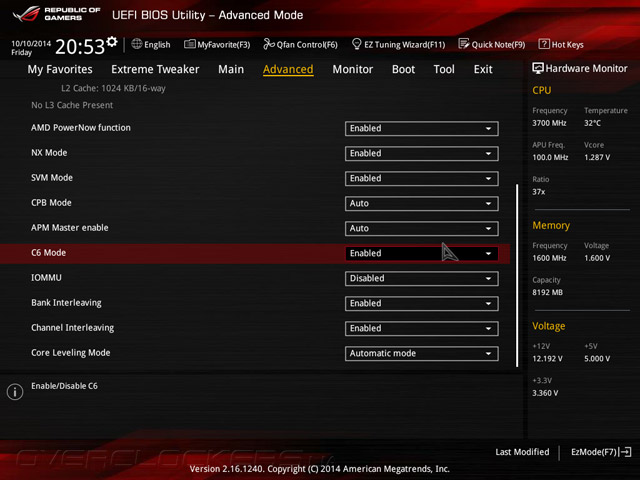
Task: Click the +3.3V 3.360 V reading
Action: [545, 393]
